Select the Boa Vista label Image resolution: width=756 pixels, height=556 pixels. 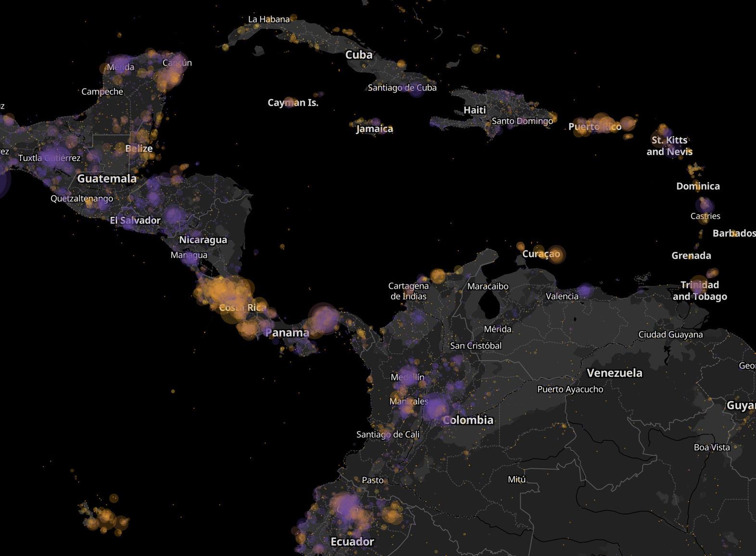coord(712,447)
